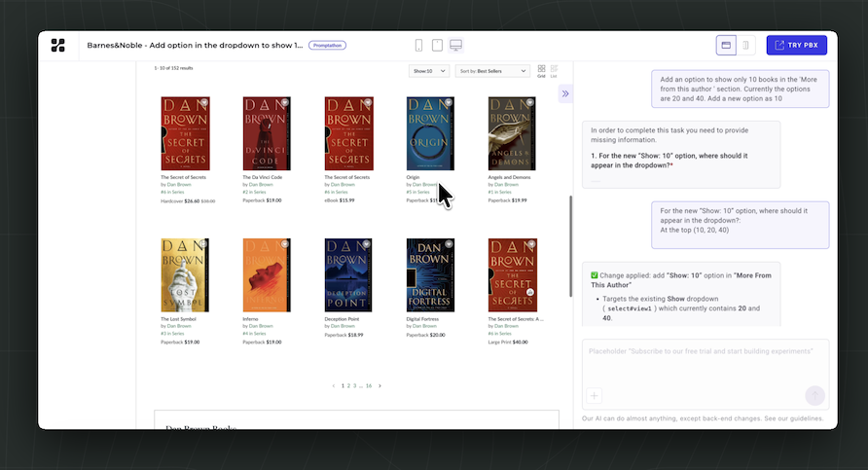
Task: Click the page preview vertical scrollbar
Action: [x=571, y=246]
